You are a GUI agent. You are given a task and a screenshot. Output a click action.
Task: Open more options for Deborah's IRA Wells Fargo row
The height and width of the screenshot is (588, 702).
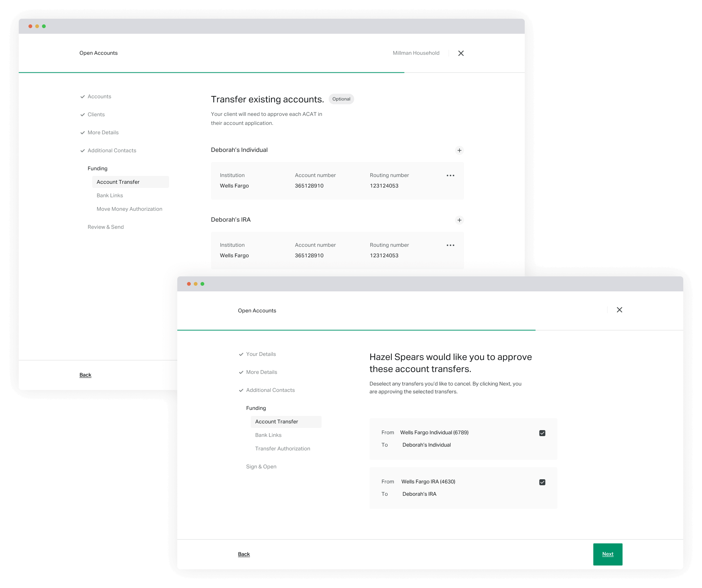451,245
